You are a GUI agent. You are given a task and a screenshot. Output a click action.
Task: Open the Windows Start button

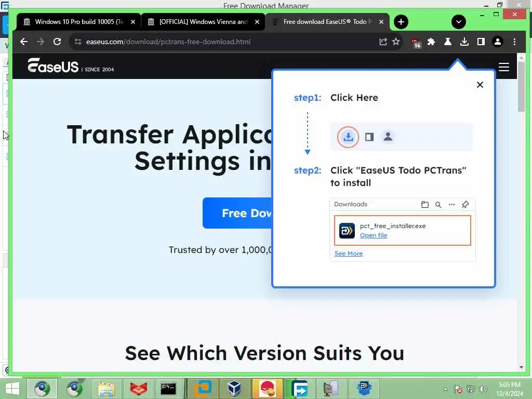[12, 389]
